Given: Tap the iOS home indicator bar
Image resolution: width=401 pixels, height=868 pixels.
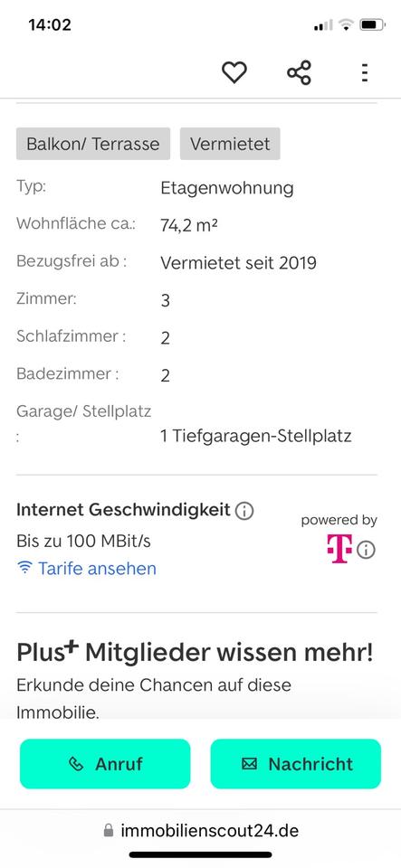Looking at the screenshot, I should pyautogui.click(x=201, y=854).
